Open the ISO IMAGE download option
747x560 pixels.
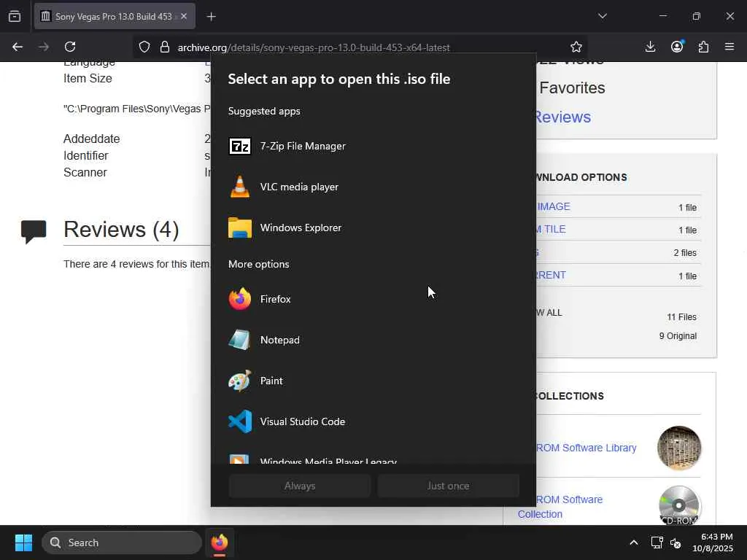click(x=554, y=206)
